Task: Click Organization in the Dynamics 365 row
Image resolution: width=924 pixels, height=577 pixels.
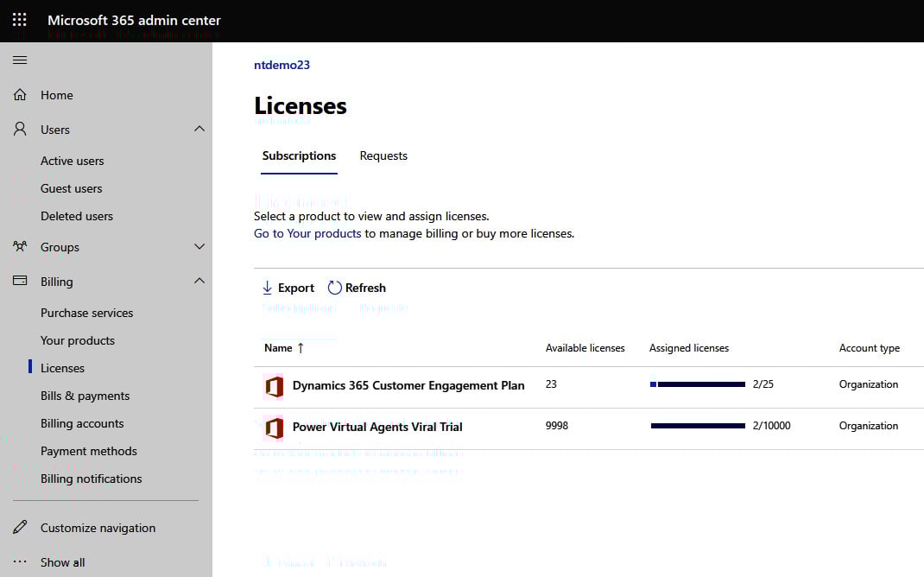Action: [x=869, y=384]
